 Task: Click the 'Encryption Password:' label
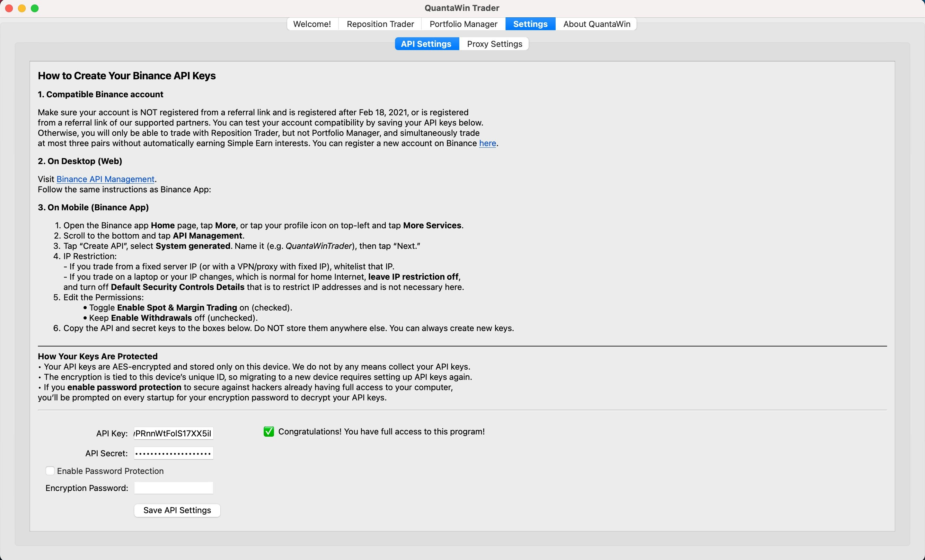tap(87, 488)
